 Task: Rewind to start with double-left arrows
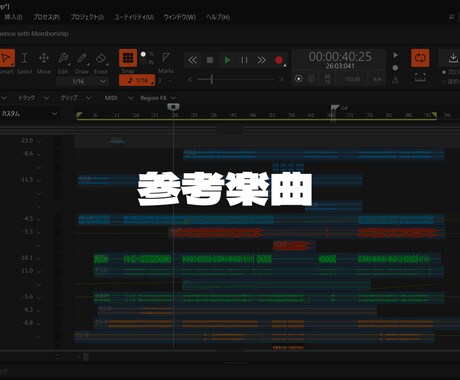coord(193,60)
